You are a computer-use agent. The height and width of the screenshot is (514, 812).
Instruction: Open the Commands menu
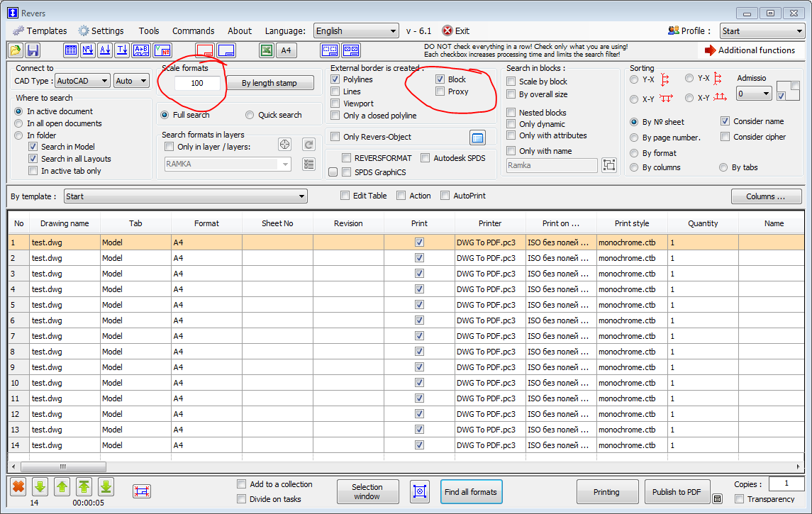(193, 31)
